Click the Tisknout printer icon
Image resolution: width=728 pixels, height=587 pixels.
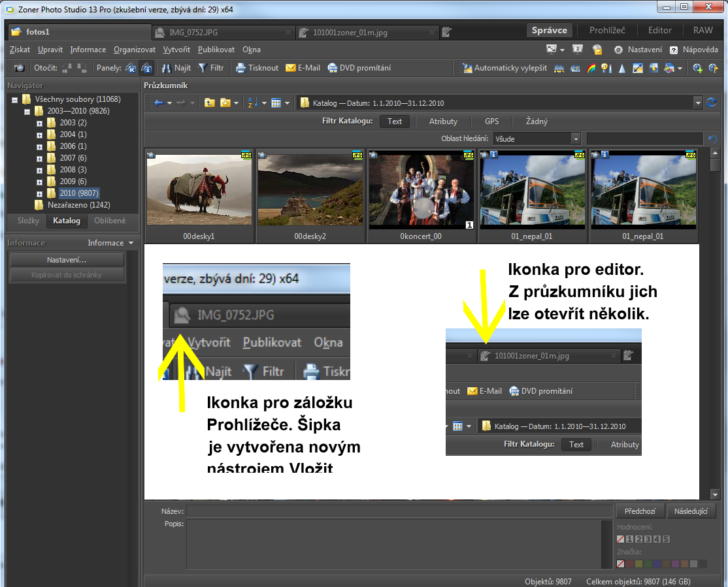pos(240,68)
